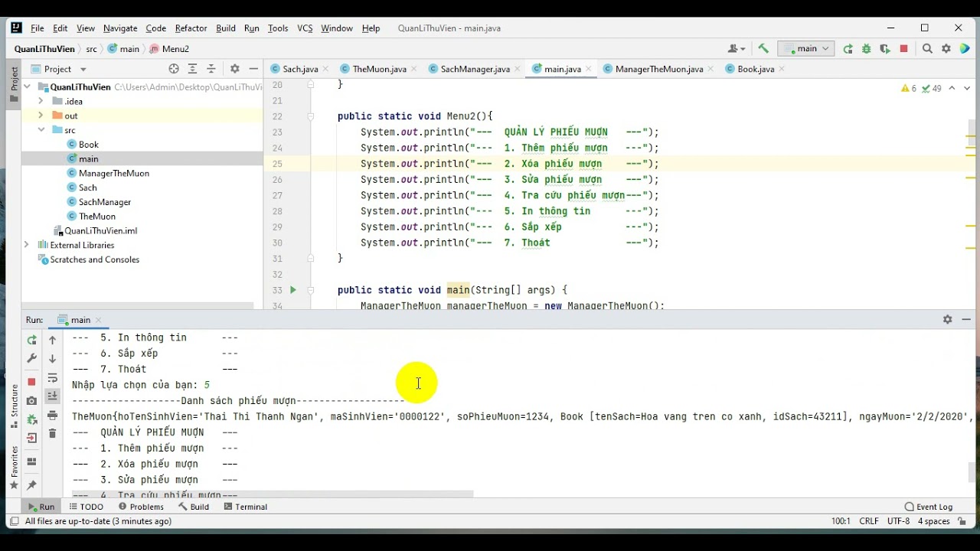Image resolution: width=980 pixels, height=551 pixels.
Task: Expand the .idea folder
Action: (x=41, y=101)
